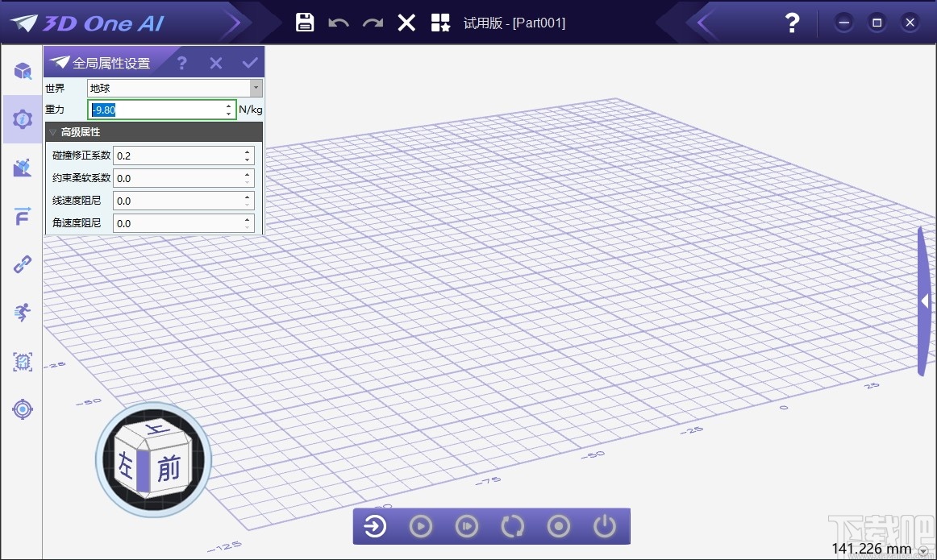The image size is (937, 560).
Task: Select the chain link joint tool
Action: tap(23, 263)
